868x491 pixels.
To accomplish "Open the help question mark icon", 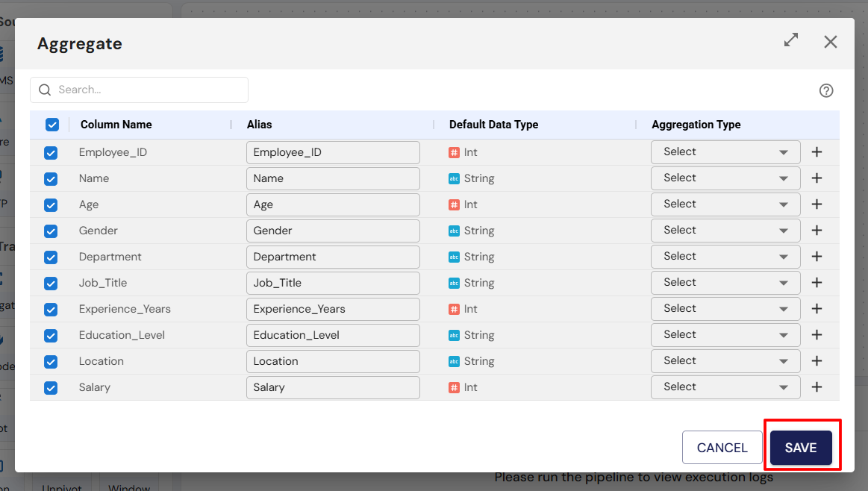I will click(x=825, y=90).
